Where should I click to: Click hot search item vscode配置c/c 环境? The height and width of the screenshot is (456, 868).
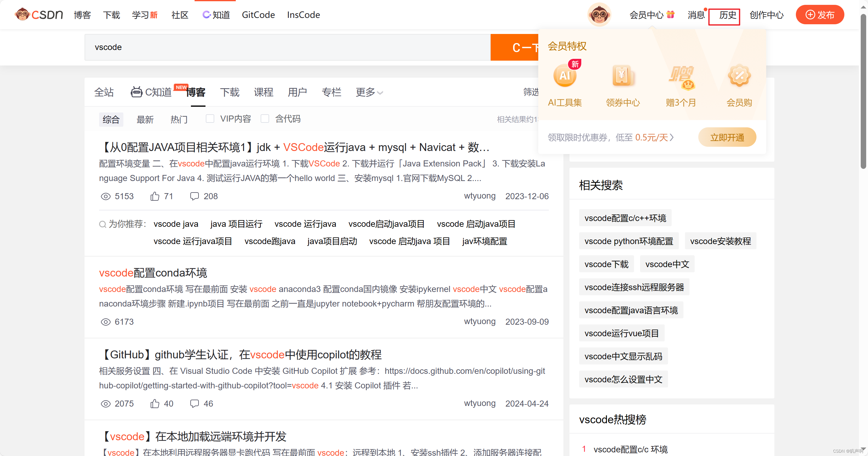[630, 449]
